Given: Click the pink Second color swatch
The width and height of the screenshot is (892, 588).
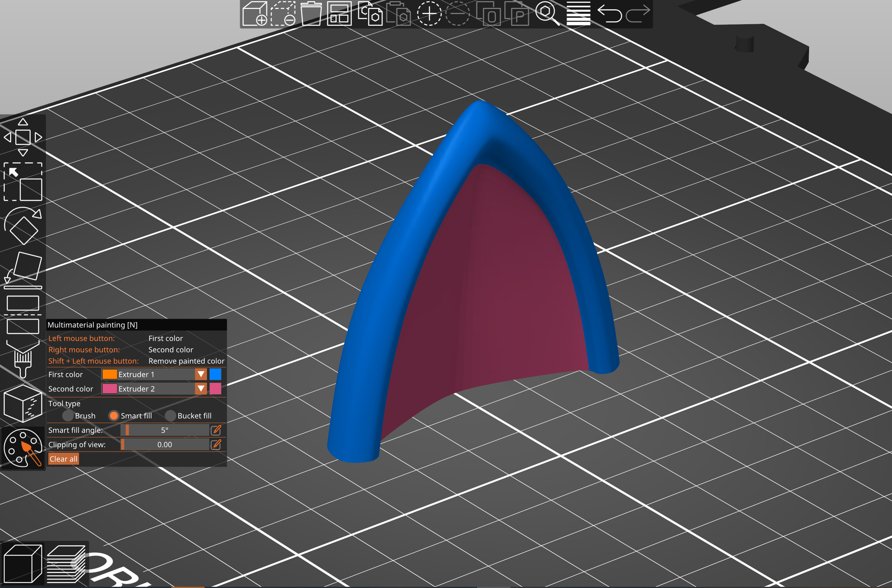Looking at the screenshot, I should tap(215, 388).
